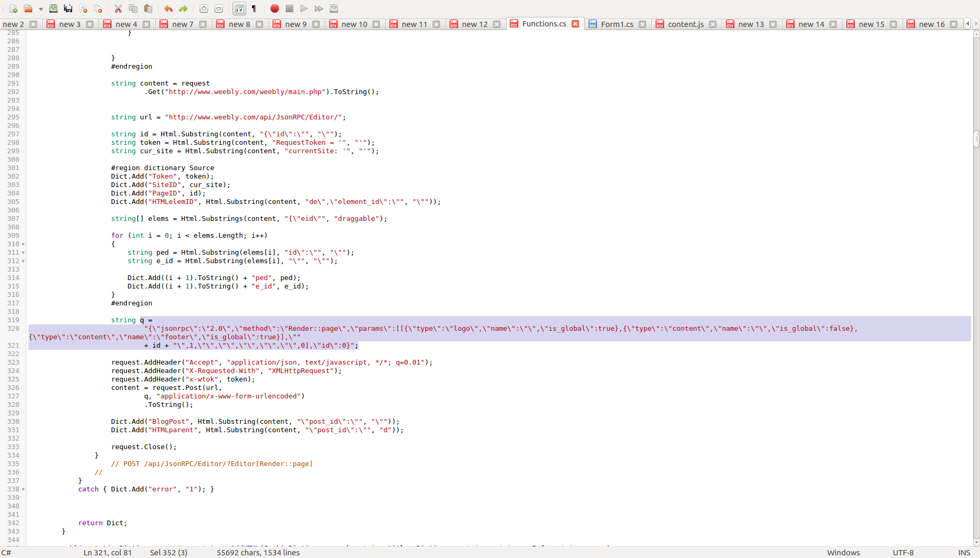Screen dimensions: 980x558
Task: Open the content.js tab
Action: click(686, 24)
